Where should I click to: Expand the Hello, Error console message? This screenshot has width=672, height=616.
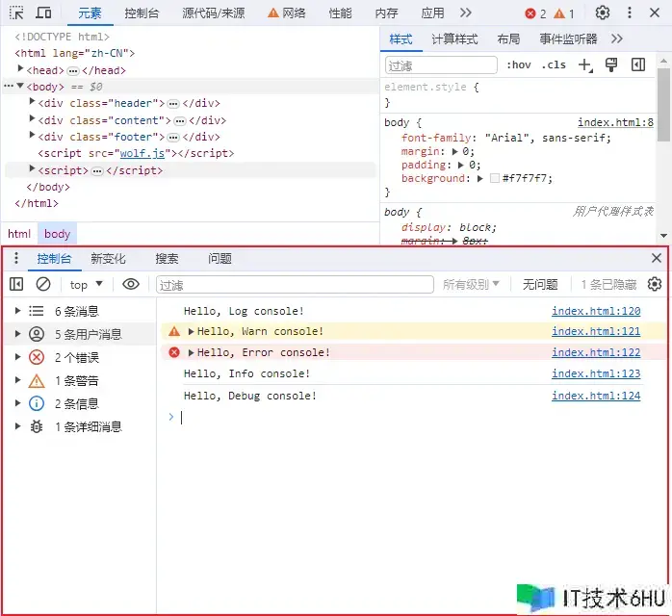click(192, 352)
